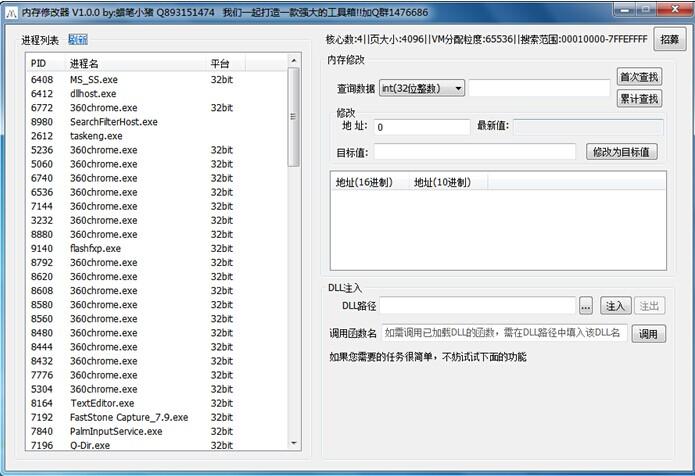695x476 pixels.
Task: Open the int(32位整数) data type dropdown
Action: click(x=422, y=88)
